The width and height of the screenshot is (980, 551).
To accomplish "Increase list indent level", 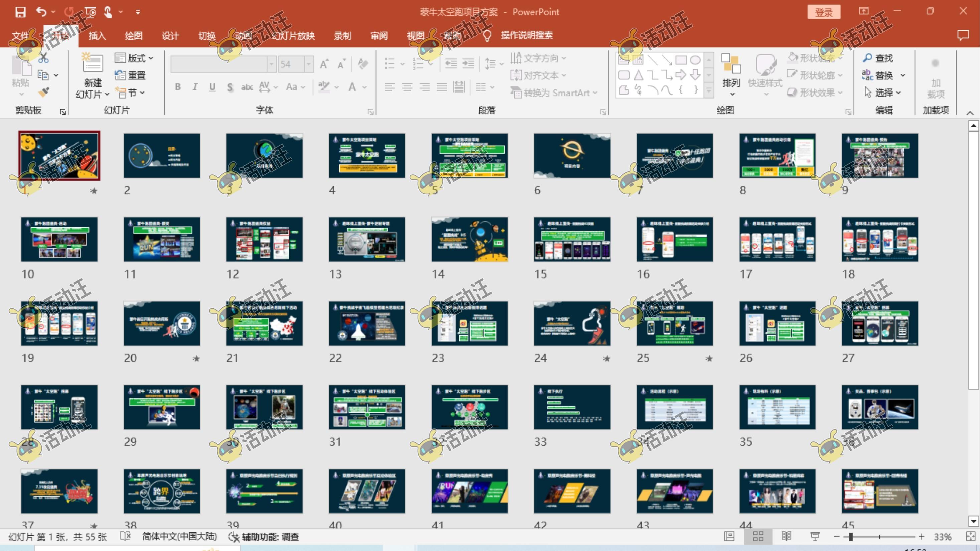I will (x=468, y=63).
